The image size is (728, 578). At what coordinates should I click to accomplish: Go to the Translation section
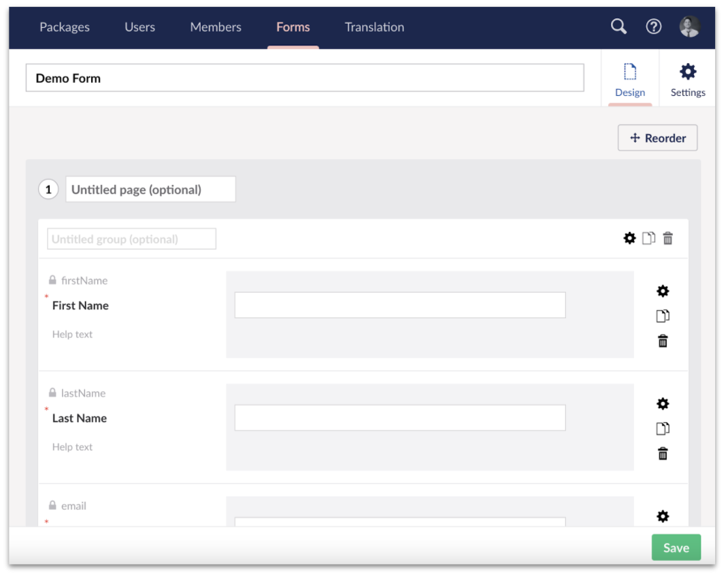[x=374, y=27]
